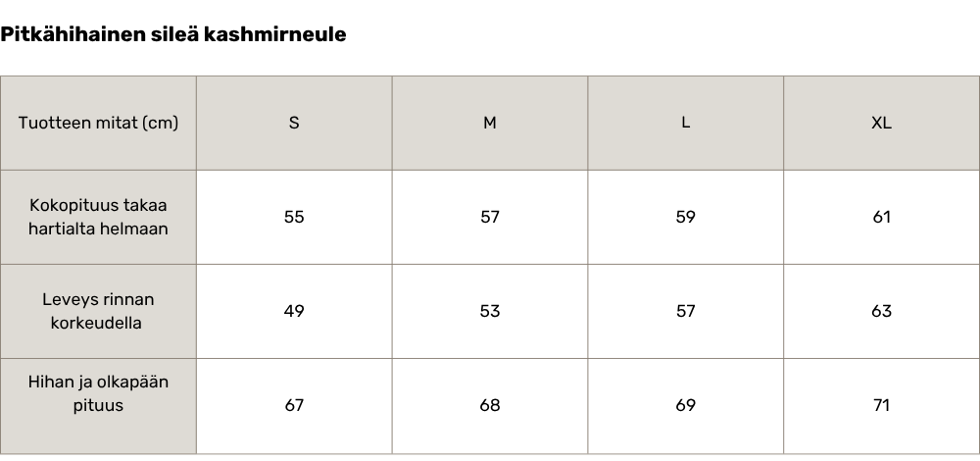Select the chest width value 53
This screenshot has height=461, width=980.
tap(490, 311)
